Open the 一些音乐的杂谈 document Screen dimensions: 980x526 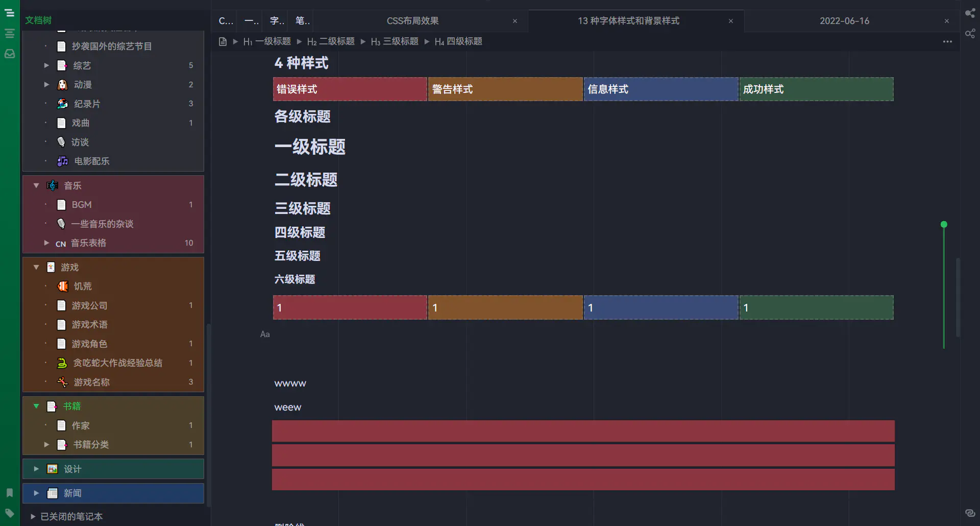(x=112, y=224)
